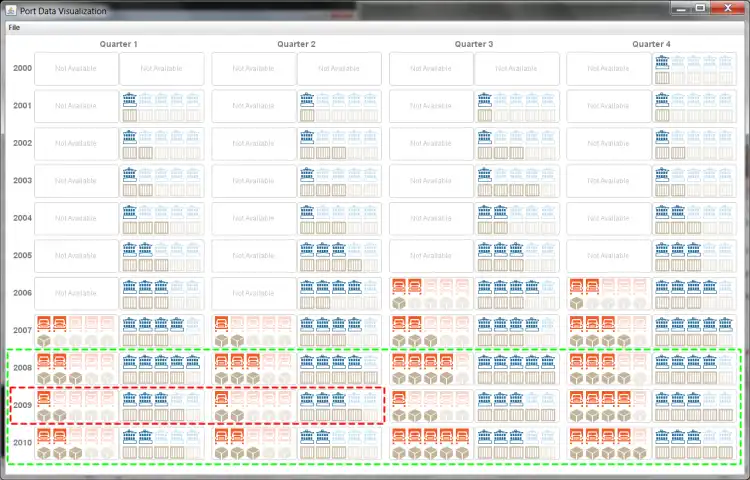The image size is (750, 480).
Task: Select the 2006 Quarter 2 Not Available cell
Action: [254, 293]
